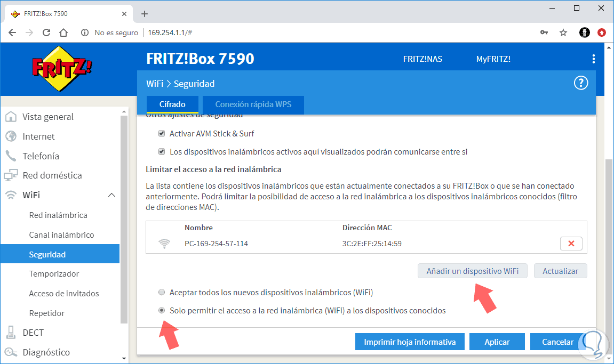Open a new browser tab
This screenshot has height=364, width=614.
(x=145, y=14)
